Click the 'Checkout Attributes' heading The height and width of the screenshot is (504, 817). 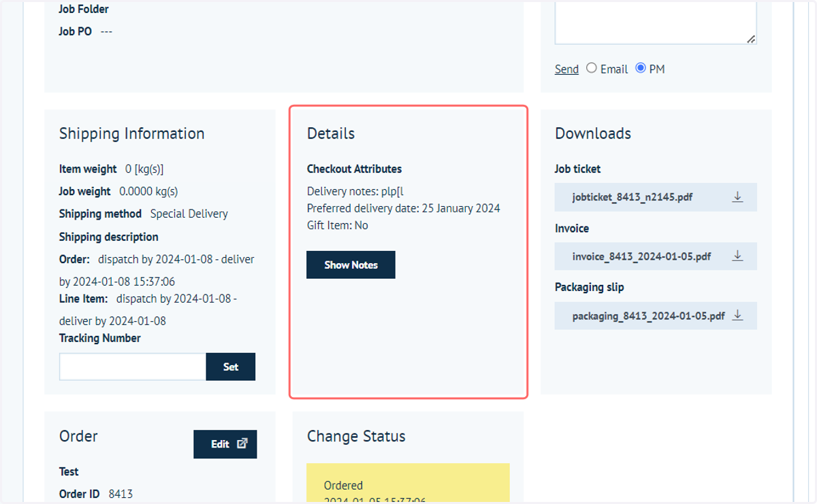point(355,169)
